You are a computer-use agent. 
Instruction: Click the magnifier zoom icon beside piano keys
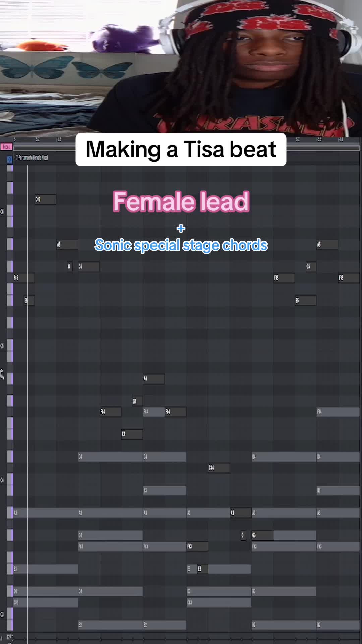pyautogui.click(x=2, y=374)
